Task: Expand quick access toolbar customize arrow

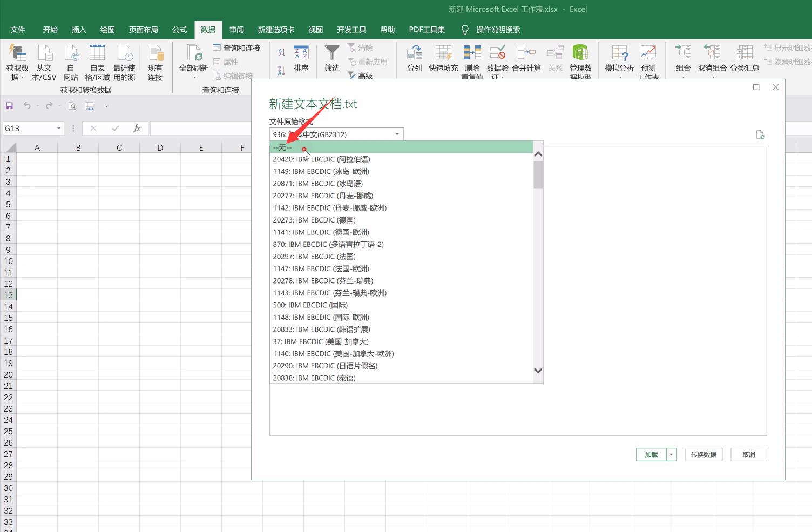Action: (x=107, y=106)
